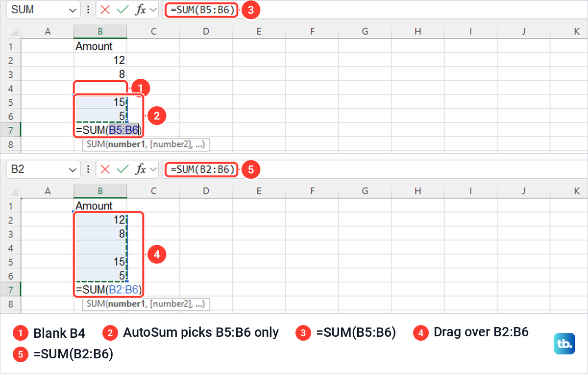Select row 1 header in the upper worksheet

[11, 47]
